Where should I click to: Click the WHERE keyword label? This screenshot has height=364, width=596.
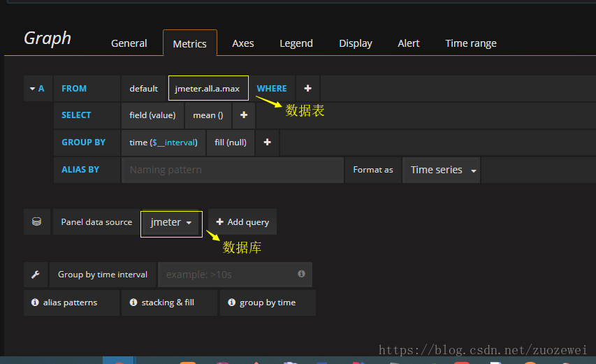pos(272,89)
